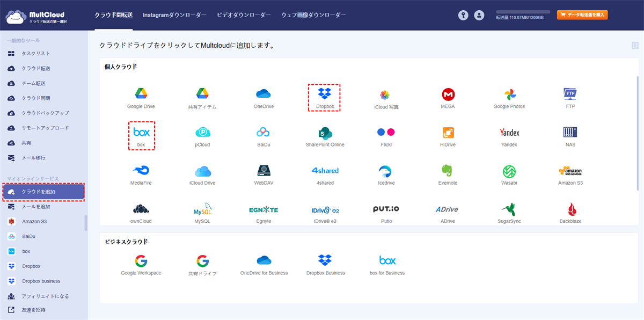The width and height of the screenshot is (644, 320).
Task: Click アフィリエイトになる link
Action: pyautogui.click(x=44, y=296)
